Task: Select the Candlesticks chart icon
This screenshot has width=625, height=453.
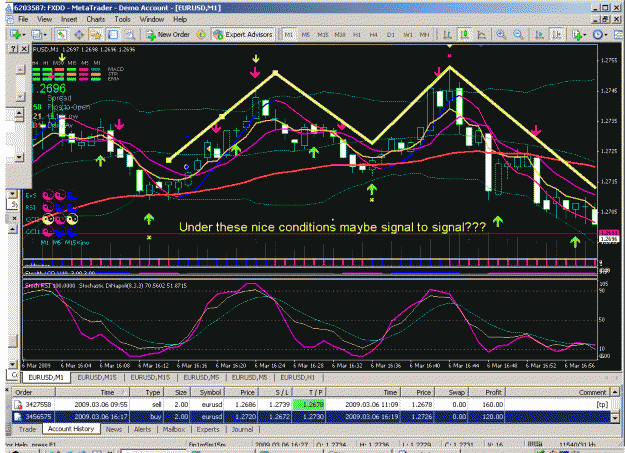Action: [x=464, y=35]
